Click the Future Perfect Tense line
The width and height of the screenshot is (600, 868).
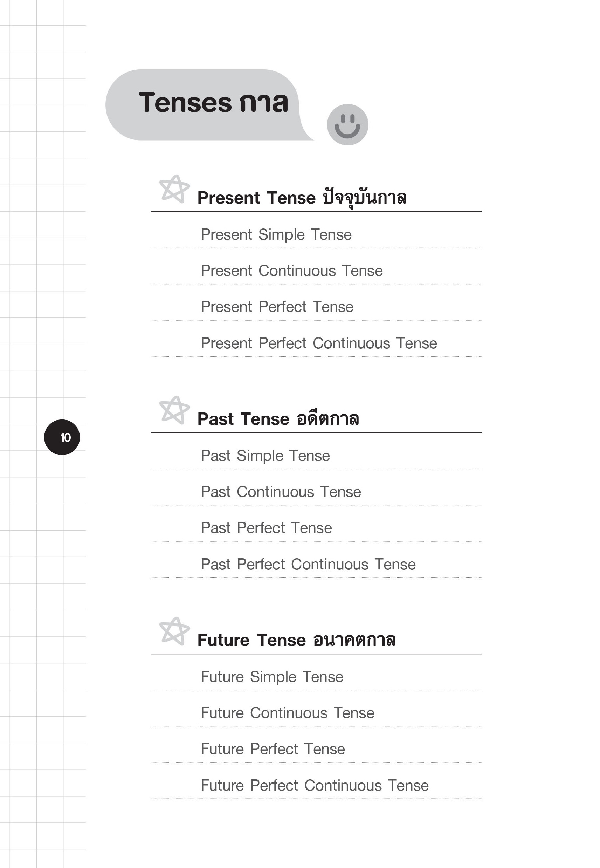[273, 749]
